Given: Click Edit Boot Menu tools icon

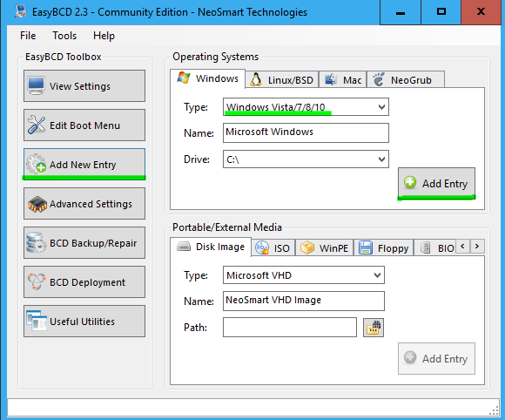Looking at the screenshot, I should [x=36, y=125].
